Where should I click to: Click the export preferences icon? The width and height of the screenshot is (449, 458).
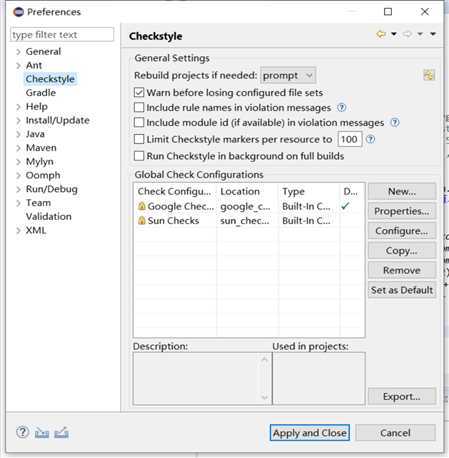coord(62,433)
